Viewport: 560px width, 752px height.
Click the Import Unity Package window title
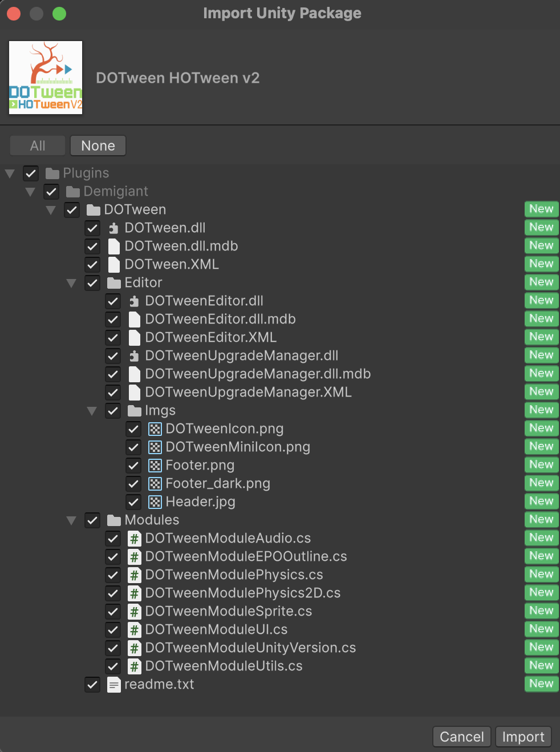point(282,13)
